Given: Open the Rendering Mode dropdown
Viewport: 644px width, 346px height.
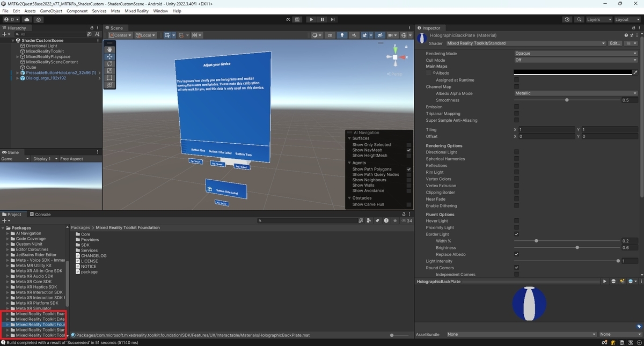Looking at the screenshot, I should pyautogui.click(x=576, y=54).
